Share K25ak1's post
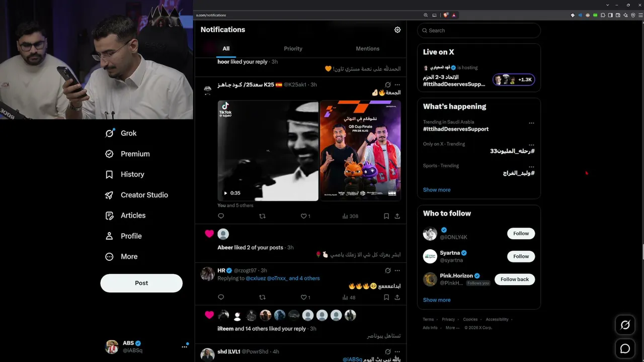 click(x=397, y=216)
